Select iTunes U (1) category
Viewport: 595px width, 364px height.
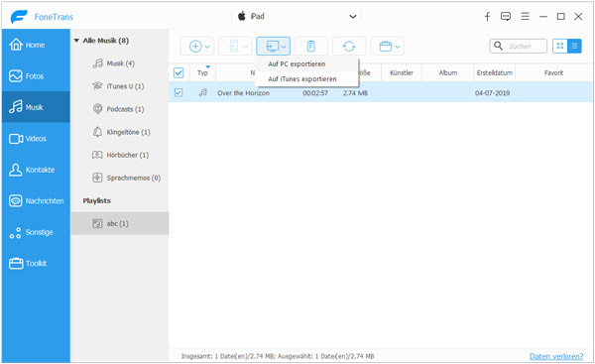pos(120,86)
